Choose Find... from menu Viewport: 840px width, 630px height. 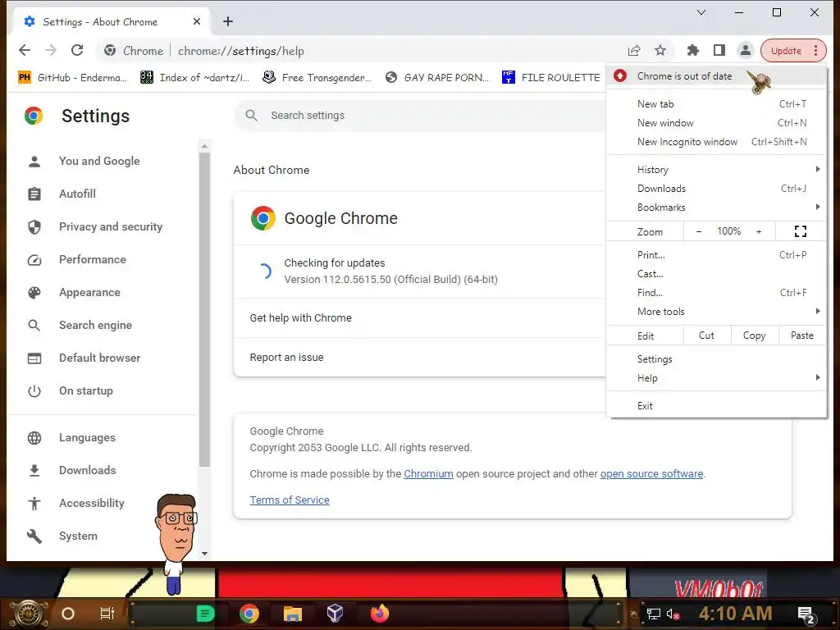point(717,293)
